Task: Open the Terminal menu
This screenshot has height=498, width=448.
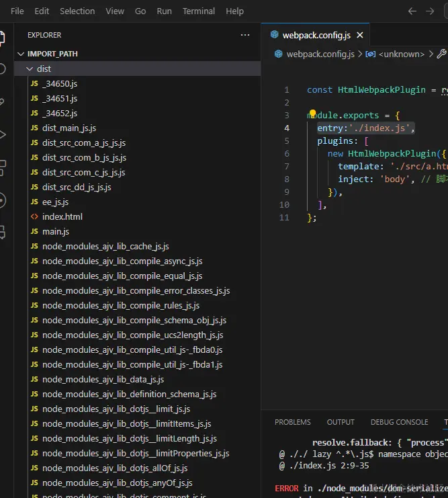Action: pos(198,11)
